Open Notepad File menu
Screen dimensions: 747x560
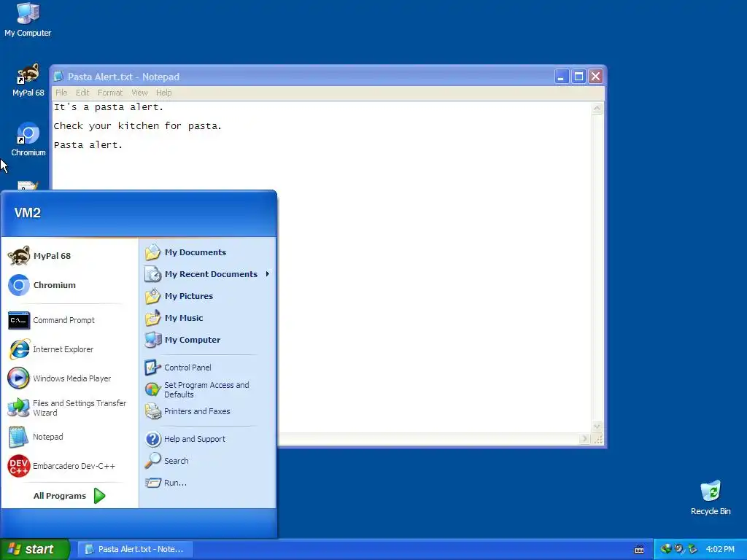coord(61,93)
